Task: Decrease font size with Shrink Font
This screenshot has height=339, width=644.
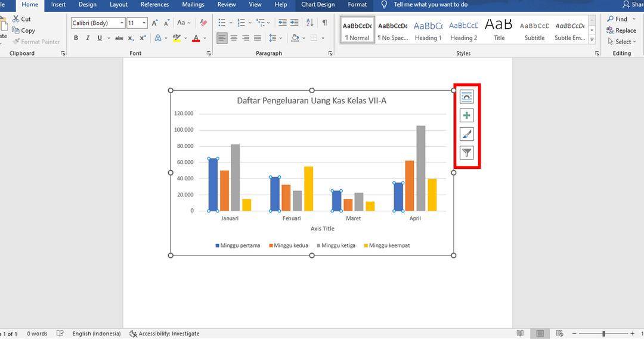Action: [x=166, y=23]
